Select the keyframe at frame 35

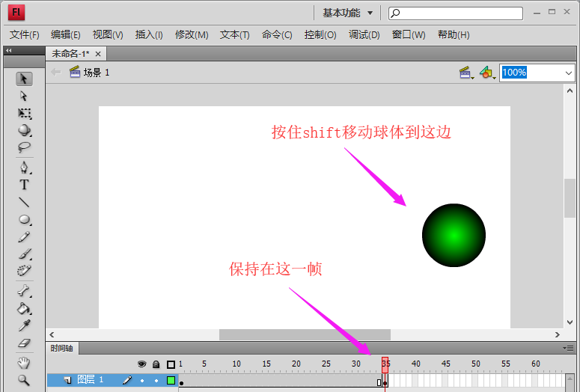pyautogui.click(x=385, y=382)
